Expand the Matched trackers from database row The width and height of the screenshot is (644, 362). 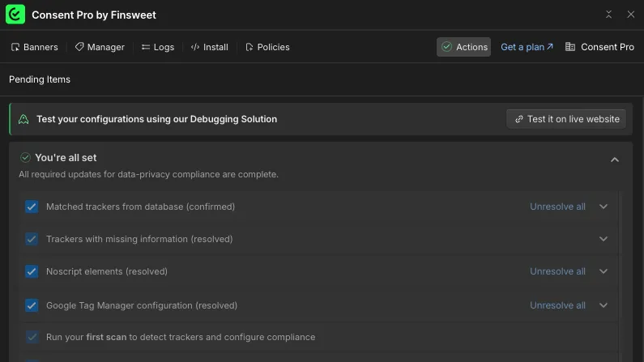pyautogui.click(x=603, y=207)
